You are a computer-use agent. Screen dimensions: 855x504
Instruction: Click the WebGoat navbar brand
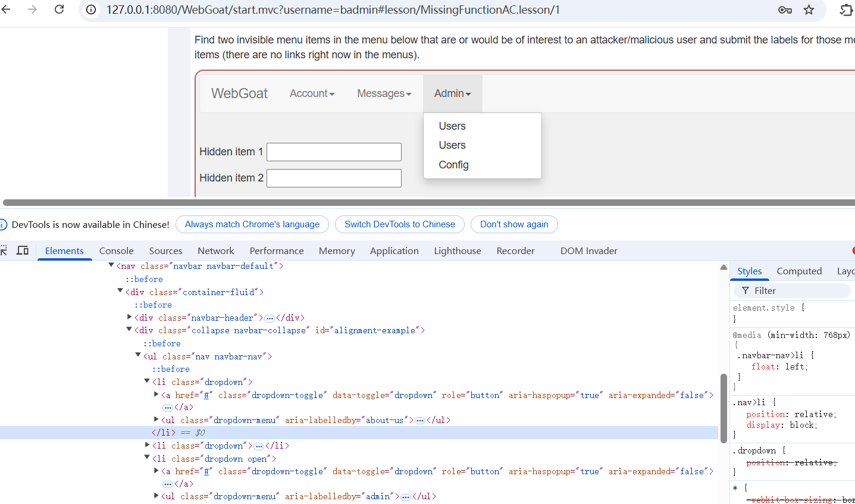[239, 93]
